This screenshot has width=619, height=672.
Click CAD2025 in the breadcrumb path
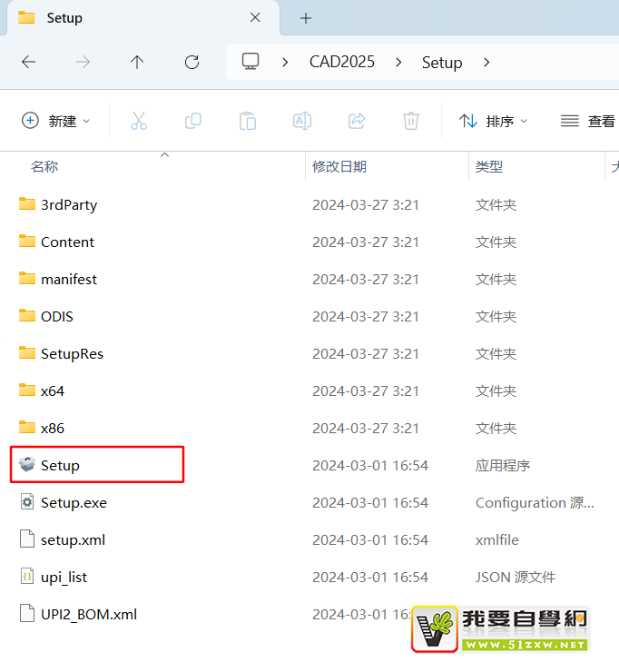tap(341, 62)
